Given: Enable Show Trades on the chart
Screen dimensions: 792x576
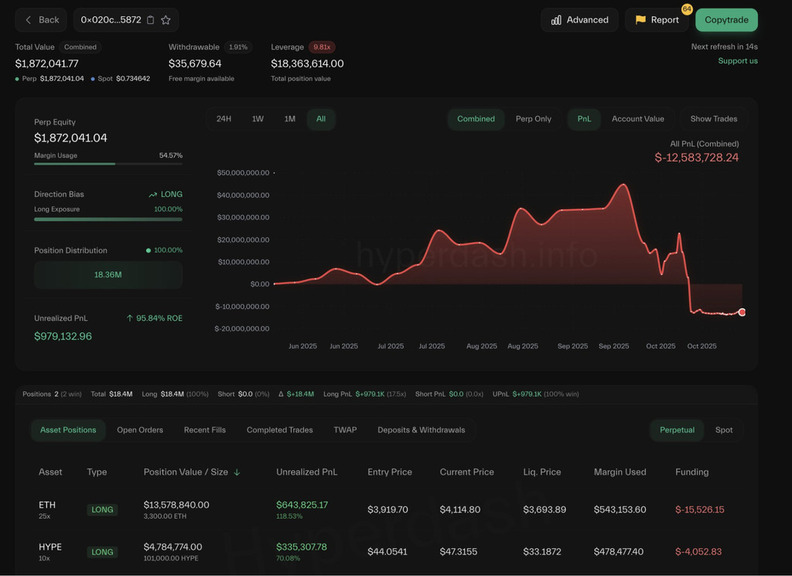Looking at the screenshot, I should (x=713, y=119).
